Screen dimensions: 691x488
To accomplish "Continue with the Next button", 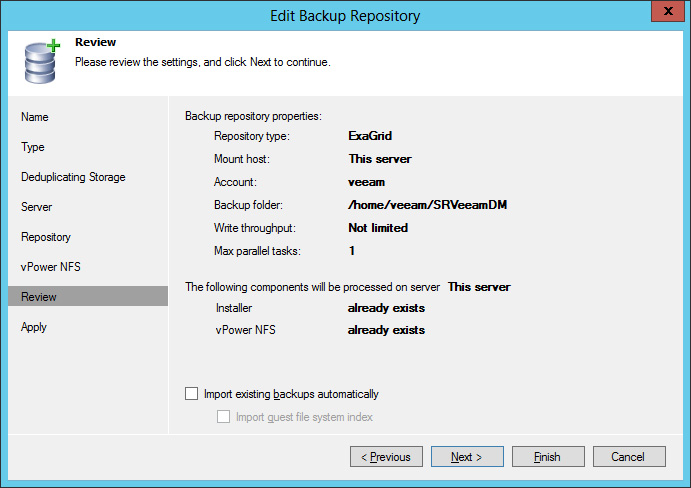I will click(x=467, y=457).
